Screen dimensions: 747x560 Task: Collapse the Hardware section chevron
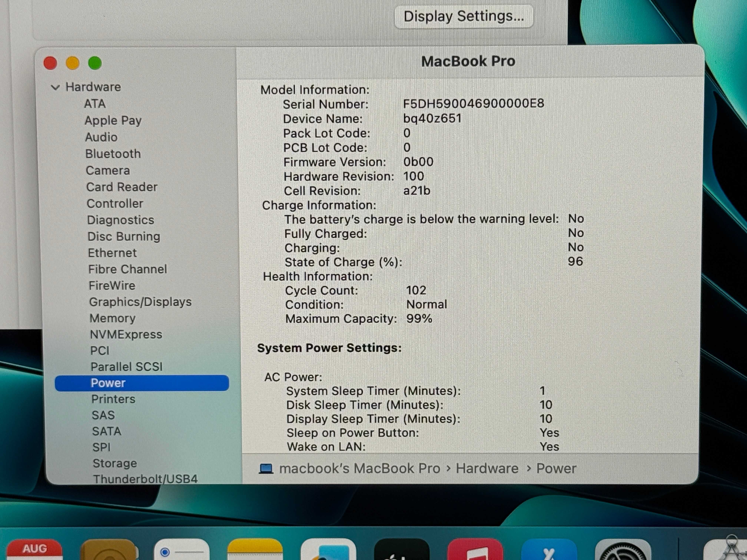(55, 87)
